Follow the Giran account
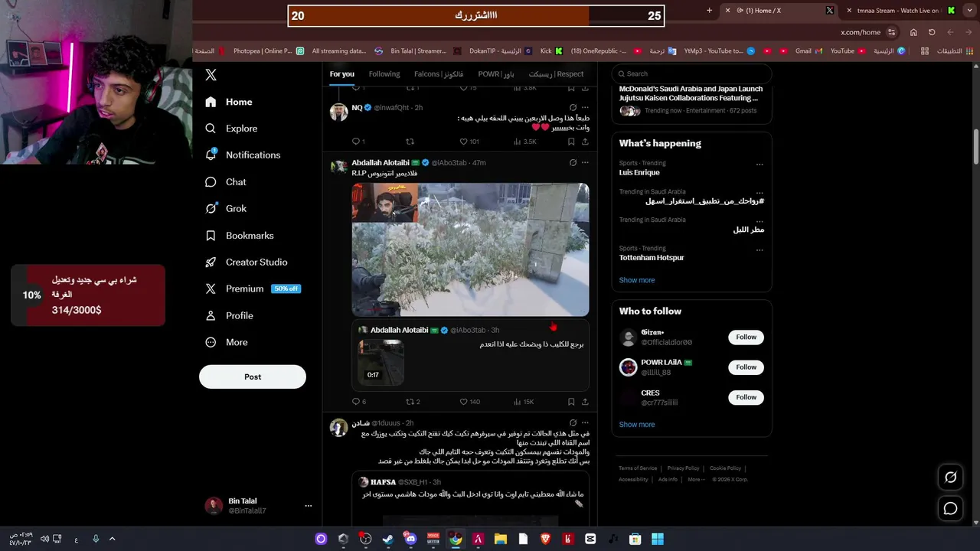 746,337
